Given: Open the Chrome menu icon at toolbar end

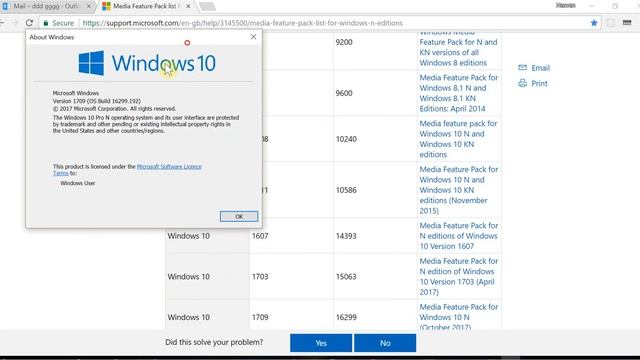Looking at the screenshot, I should pos(627,23).
